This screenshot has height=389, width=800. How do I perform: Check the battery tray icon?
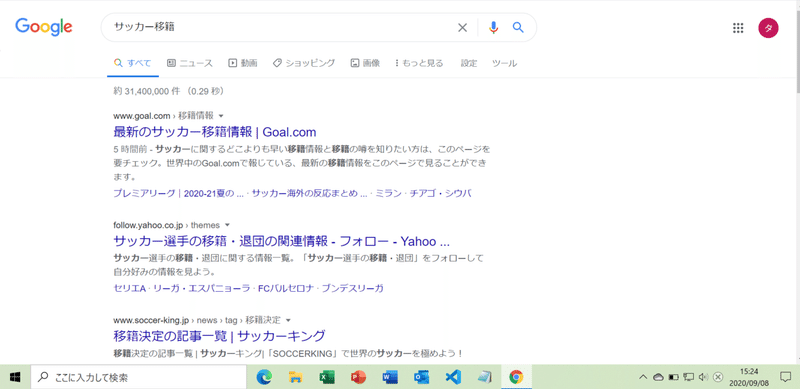673,377
